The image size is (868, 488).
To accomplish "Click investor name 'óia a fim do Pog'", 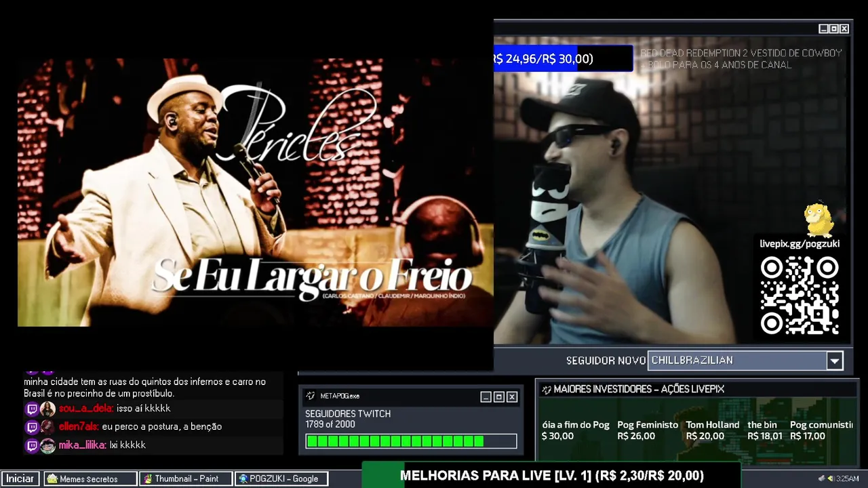I will 576,425.
